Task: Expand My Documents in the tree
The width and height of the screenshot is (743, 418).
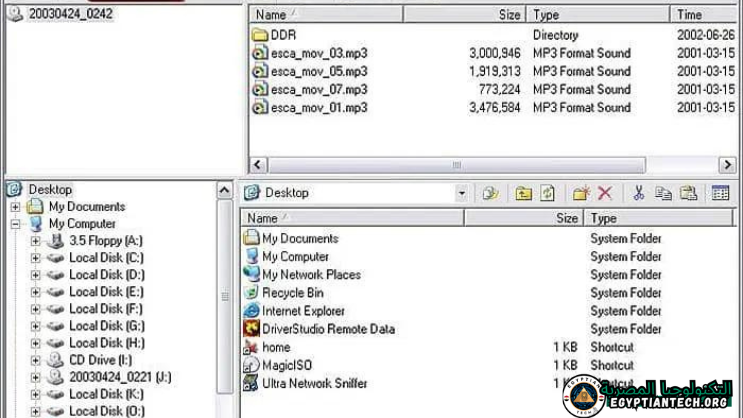Action: (15, 207)
